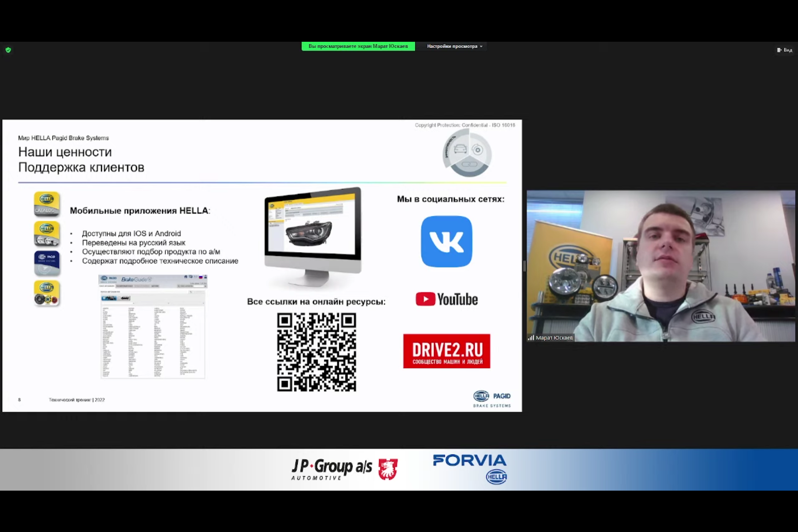Viewport: 798px width, 532px height.
Task: Click the BrakeGuide screenshot thumbnail
Action: (x=153, y=326)
